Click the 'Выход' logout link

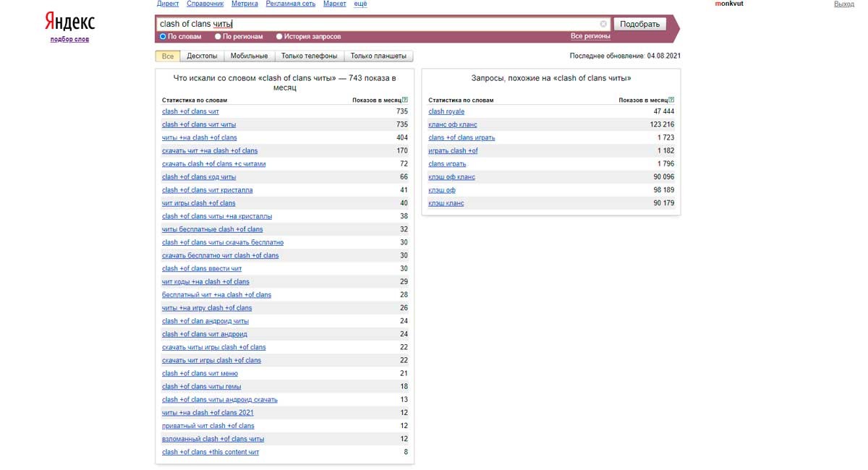click(x=844, y=4)
